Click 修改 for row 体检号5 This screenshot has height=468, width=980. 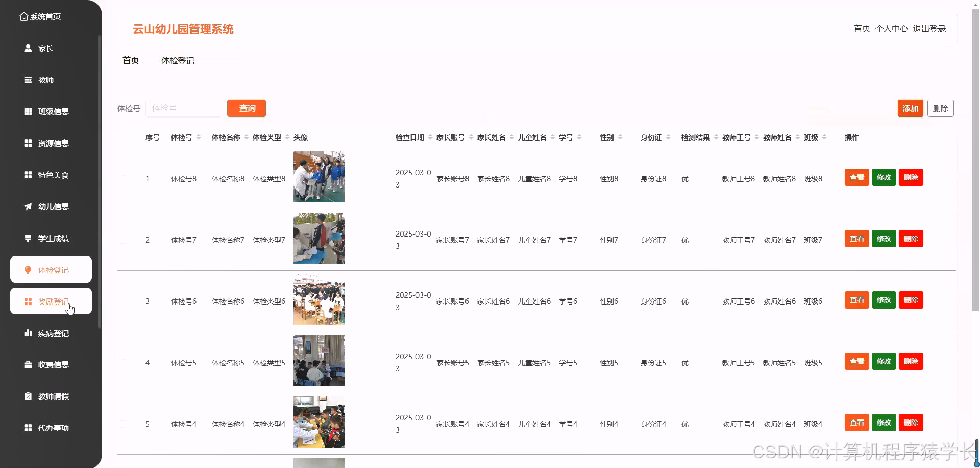point(884,362)
